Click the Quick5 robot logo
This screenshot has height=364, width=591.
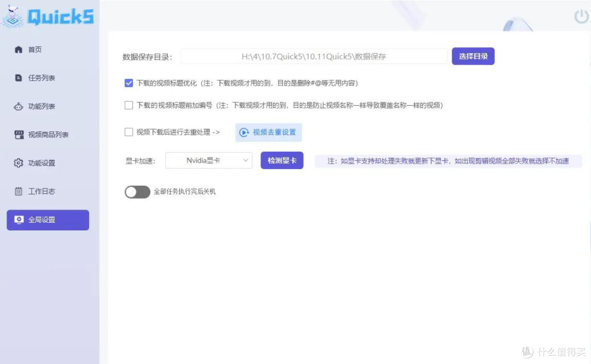pyautogui.click(x=13, y=17)
